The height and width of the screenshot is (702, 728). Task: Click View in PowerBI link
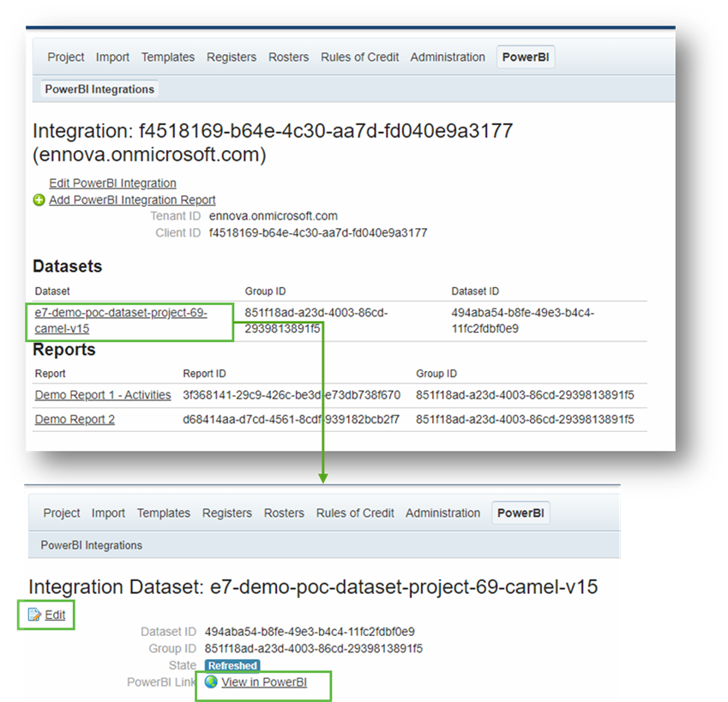(264, 682)
